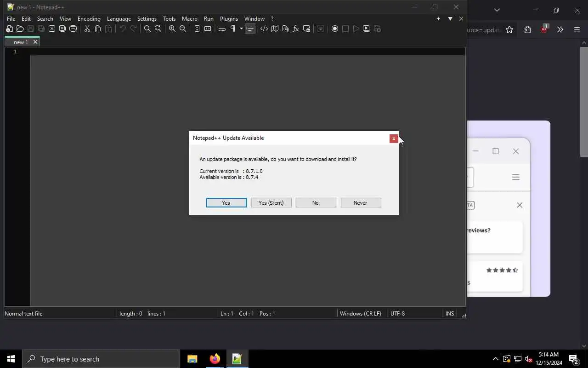588x368 pixels.
Task: Click No to decline the update
Action: coord(316,203)
